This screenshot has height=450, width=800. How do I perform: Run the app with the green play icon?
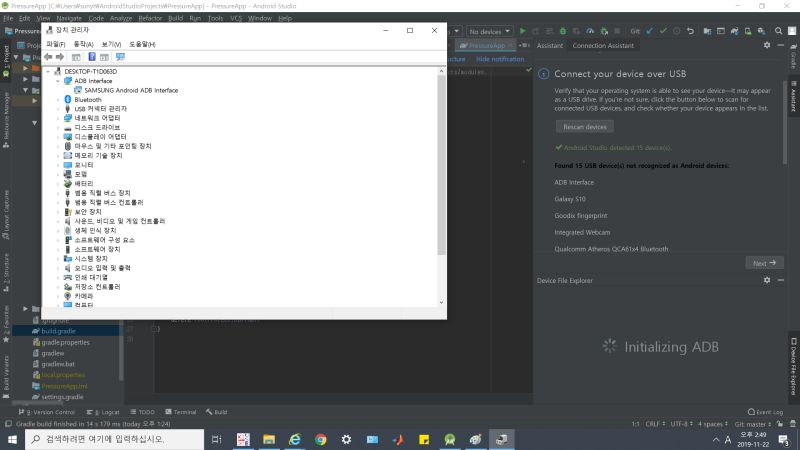[x=522, y=31]
